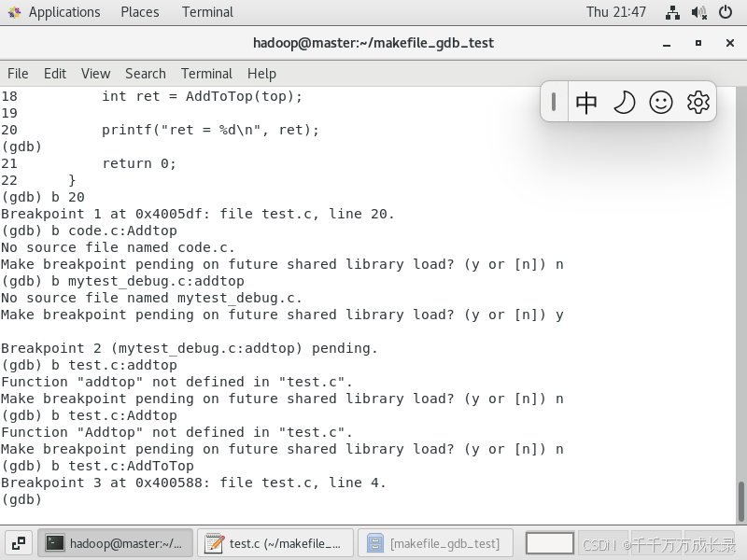Open the Help menu
The height and width of the screenshot is (560, 747).
(x=261, y=74)
